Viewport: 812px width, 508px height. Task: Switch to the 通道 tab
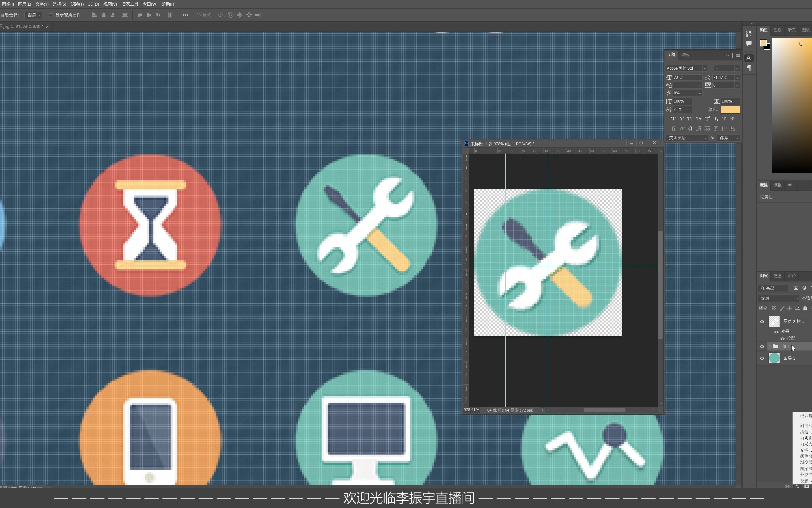pos(777,276)
